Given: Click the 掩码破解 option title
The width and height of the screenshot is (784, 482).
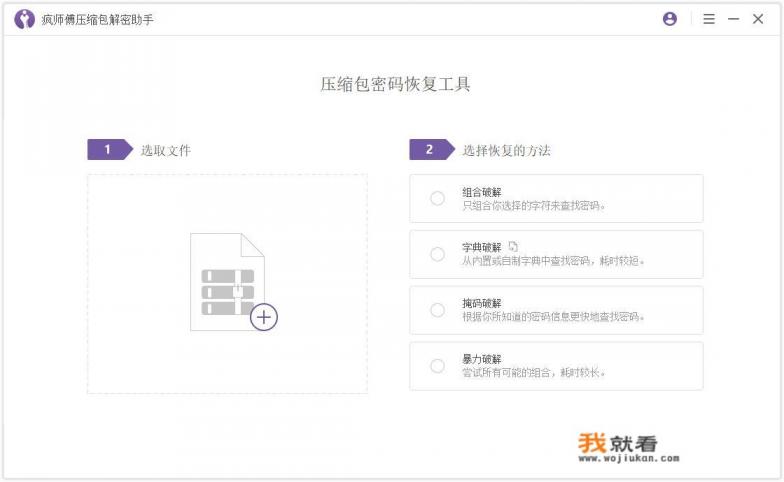Looking at the screenshot, I should [x=482, y=304].
